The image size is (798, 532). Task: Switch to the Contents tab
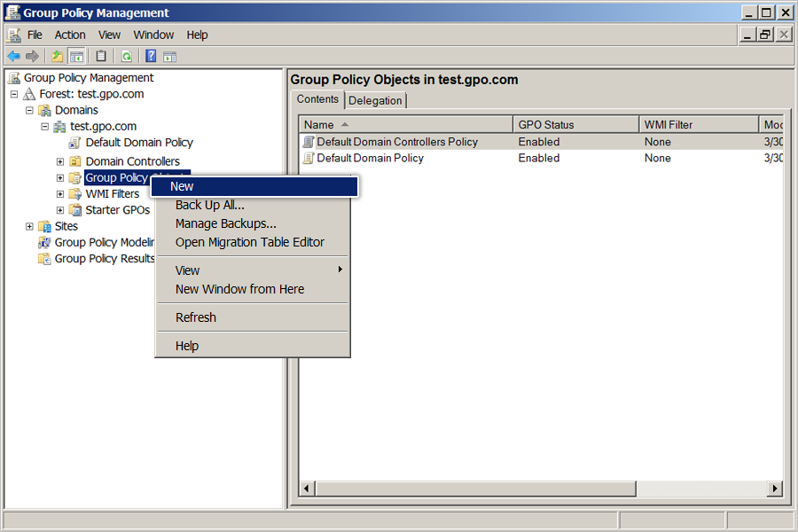click(317, 99)
